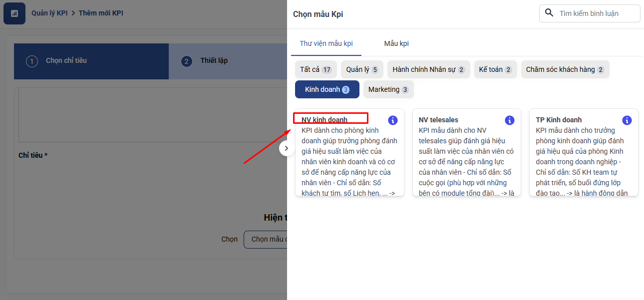Show Marketing KPI templates
The image size is (644, 300).
tap(388, 89)
